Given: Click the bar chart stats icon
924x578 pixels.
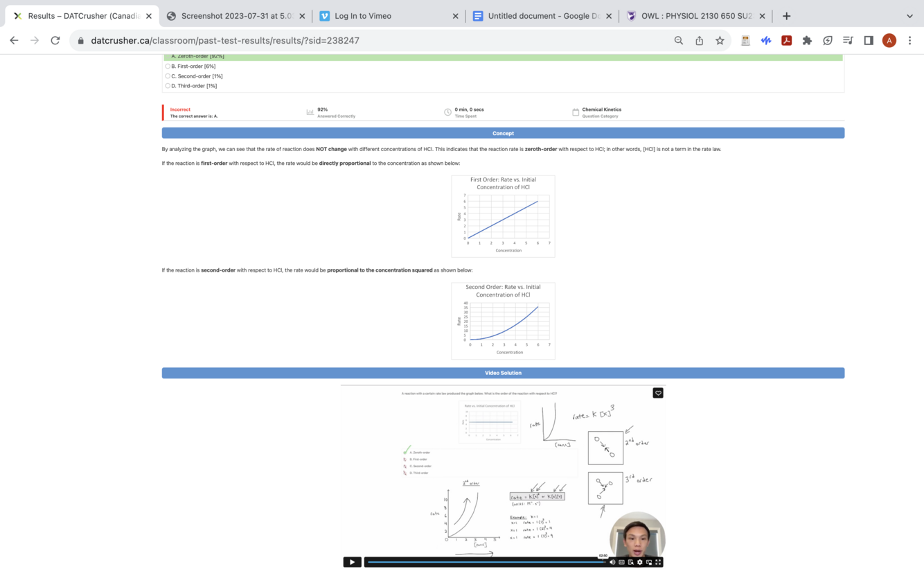Looking at the screenshot, I should (310, 112).
